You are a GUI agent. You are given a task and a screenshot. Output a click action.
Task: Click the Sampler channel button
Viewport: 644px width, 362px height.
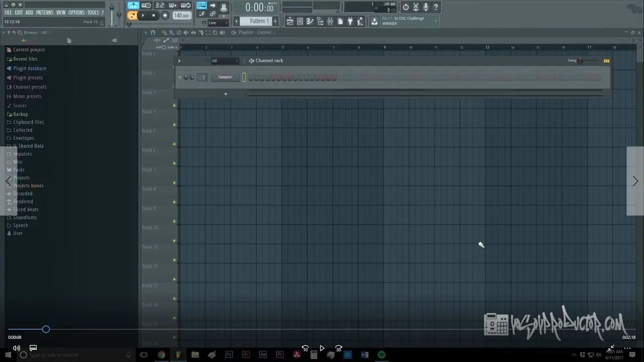pyautogui.click(x=225, y=77)
